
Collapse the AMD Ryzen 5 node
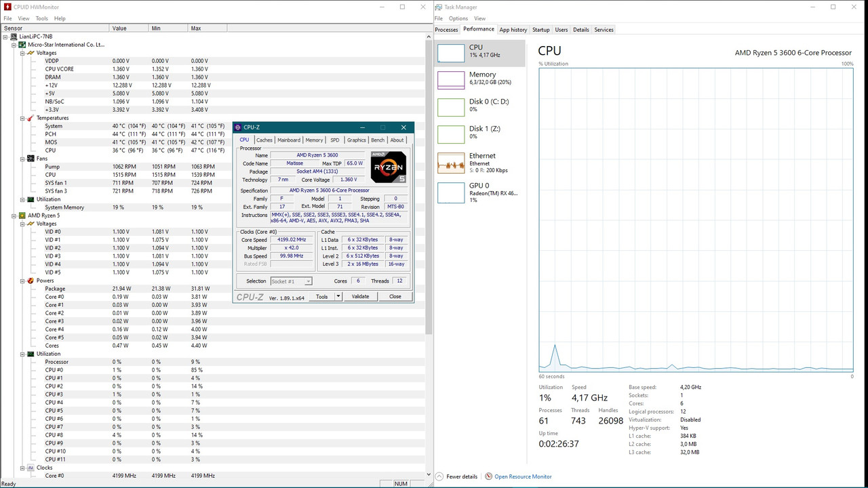(14, 216)
